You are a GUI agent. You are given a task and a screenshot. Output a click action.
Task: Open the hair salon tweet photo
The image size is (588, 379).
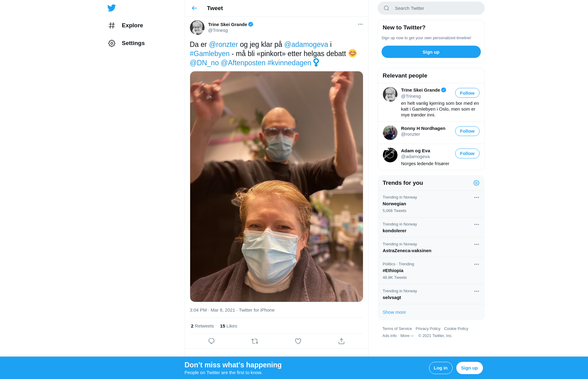[x=276, y=186]
